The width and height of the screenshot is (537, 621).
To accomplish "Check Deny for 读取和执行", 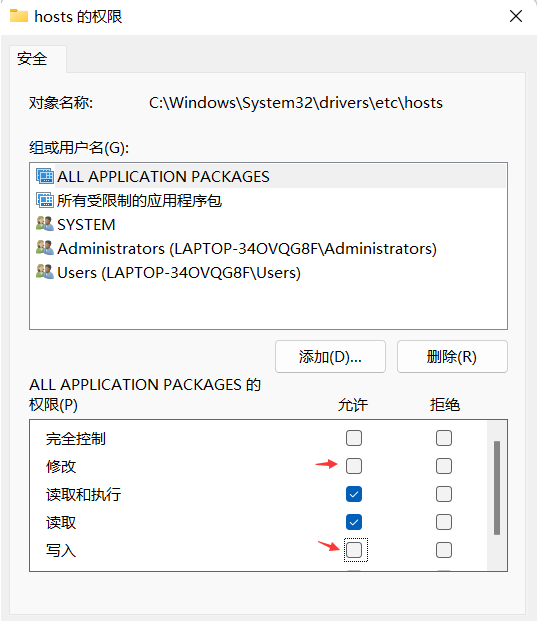I will click(x=444, y=494).
